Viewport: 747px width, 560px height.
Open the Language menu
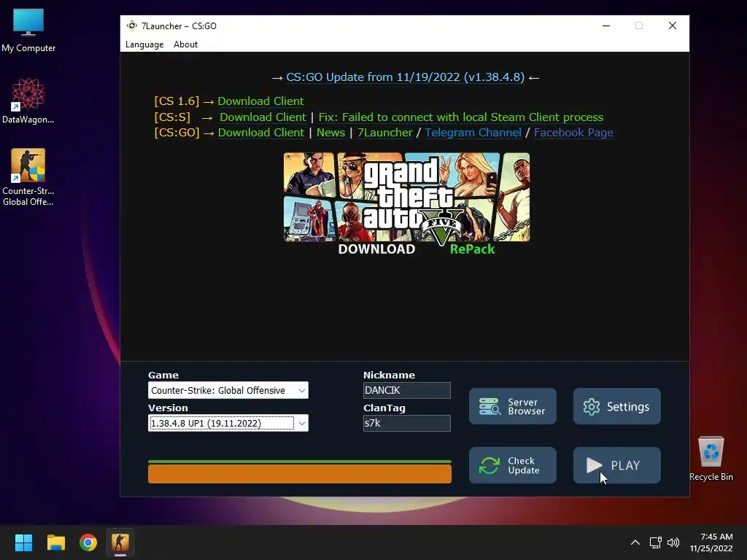[x=144, y=44]
